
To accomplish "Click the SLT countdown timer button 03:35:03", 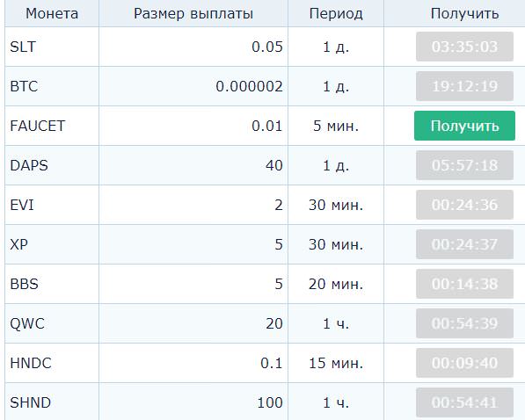I will coord(464,47).
